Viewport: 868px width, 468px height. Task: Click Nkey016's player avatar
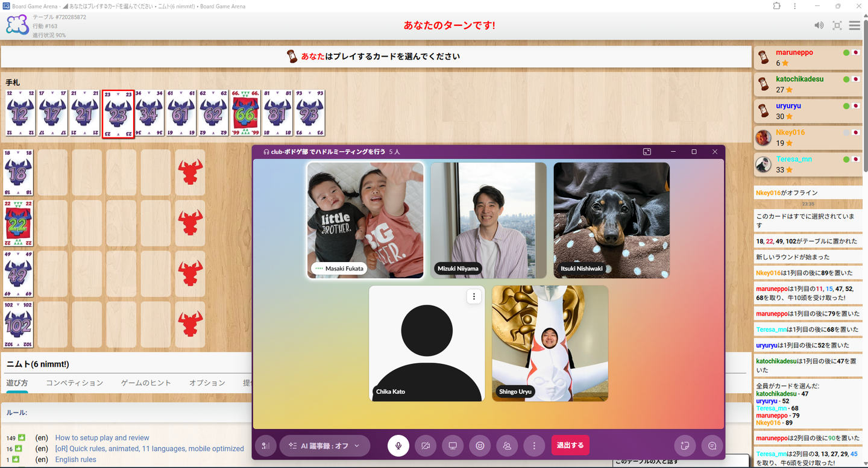764,137
